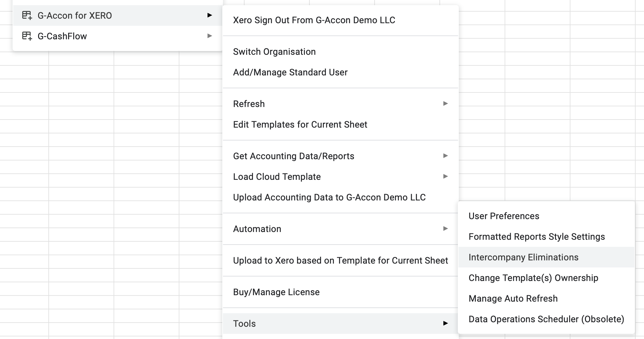
Task: Open Formatted Reports Style Settings
Action: pos(546,237)
